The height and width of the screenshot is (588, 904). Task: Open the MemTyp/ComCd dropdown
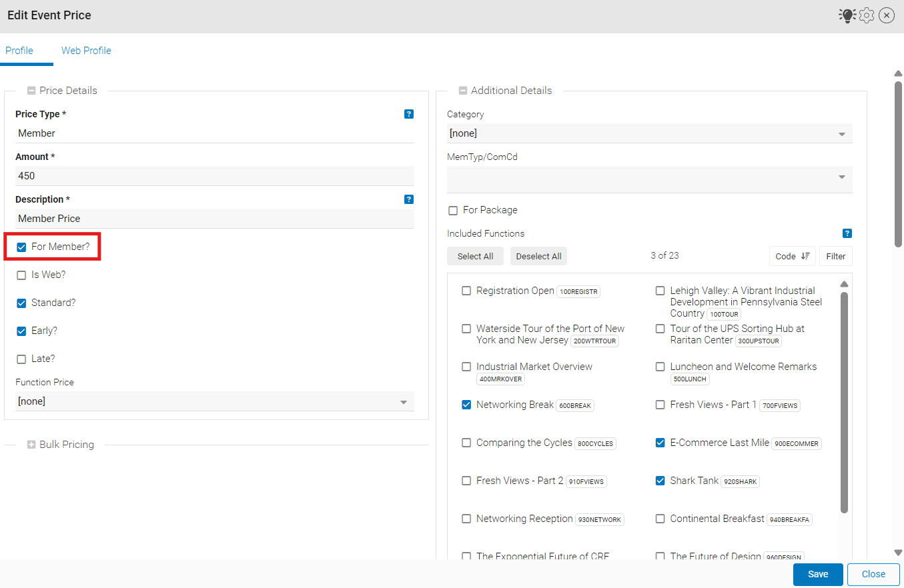click(x=650, y=179)
